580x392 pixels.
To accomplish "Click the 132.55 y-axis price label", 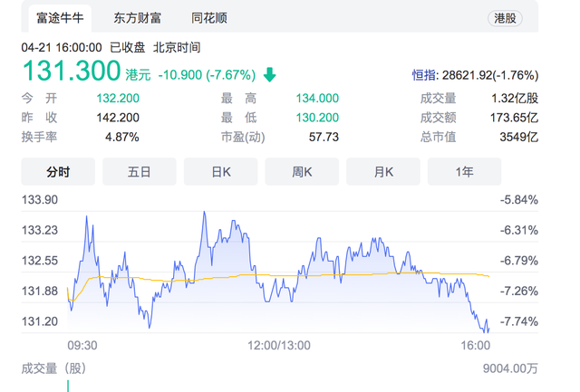I will 40,261.
